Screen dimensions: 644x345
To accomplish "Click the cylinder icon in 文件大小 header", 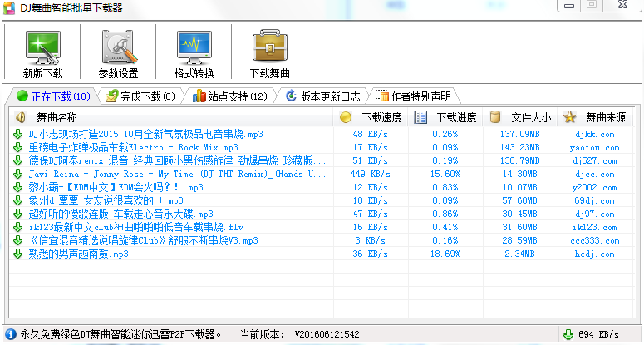I will [495, 117].
